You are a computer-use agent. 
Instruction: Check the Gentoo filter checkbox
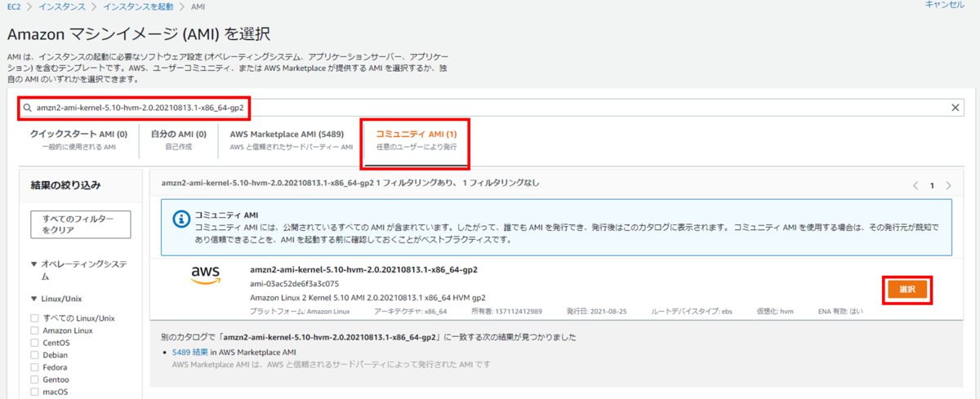point(34,379)
